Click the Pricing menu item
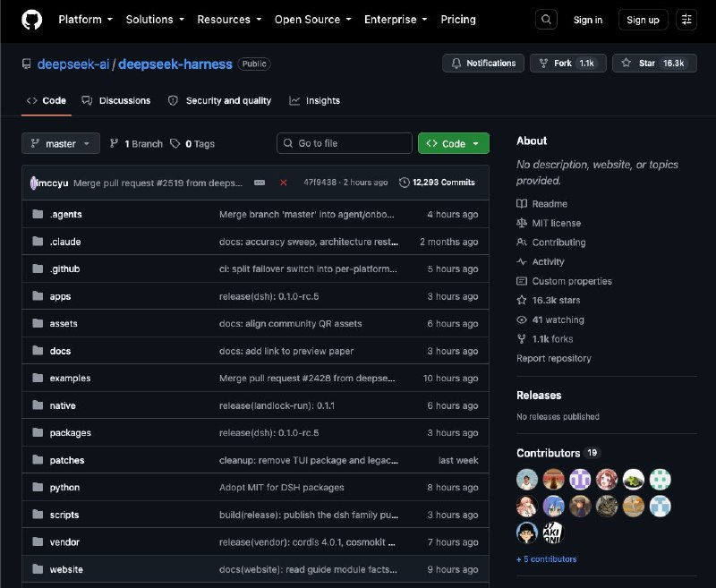This screenshot has width=716, height=588. pyautogui.click(x=458, y=20)
